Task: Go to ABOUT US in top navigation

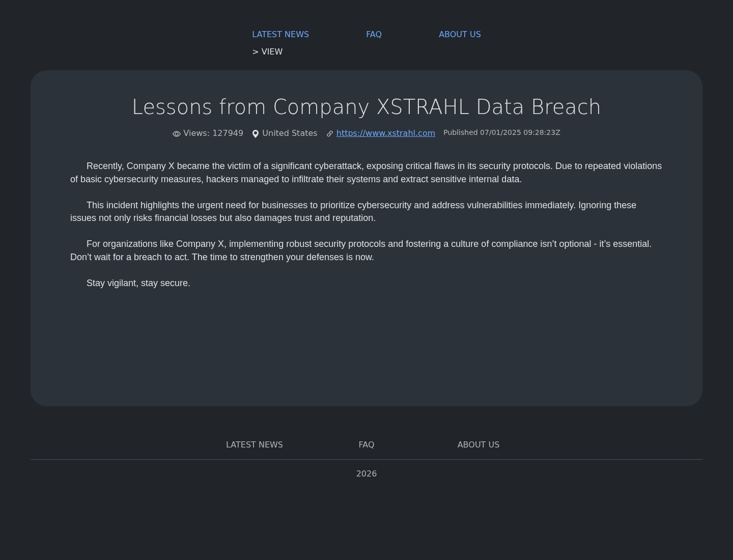Action: tap(460, 34)
